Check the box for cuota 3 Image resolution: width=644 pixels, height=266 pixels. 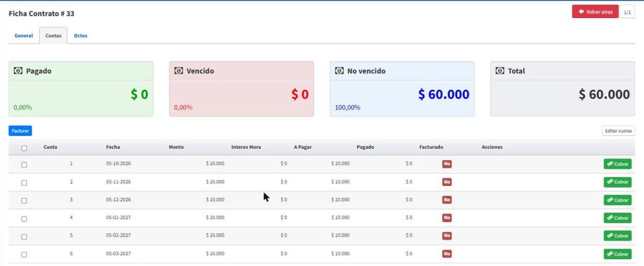24,201
